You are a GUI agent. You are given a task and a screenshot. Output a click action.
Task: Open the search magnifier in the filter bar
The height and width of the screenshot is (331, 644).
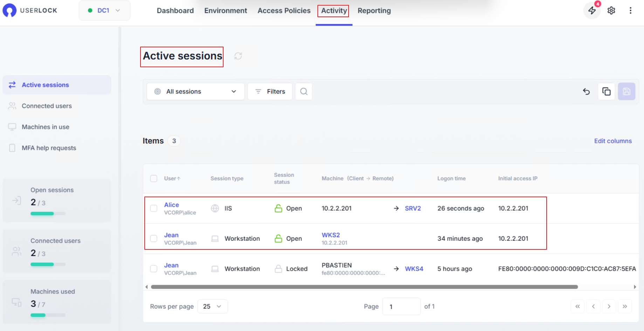click(304, 91)
